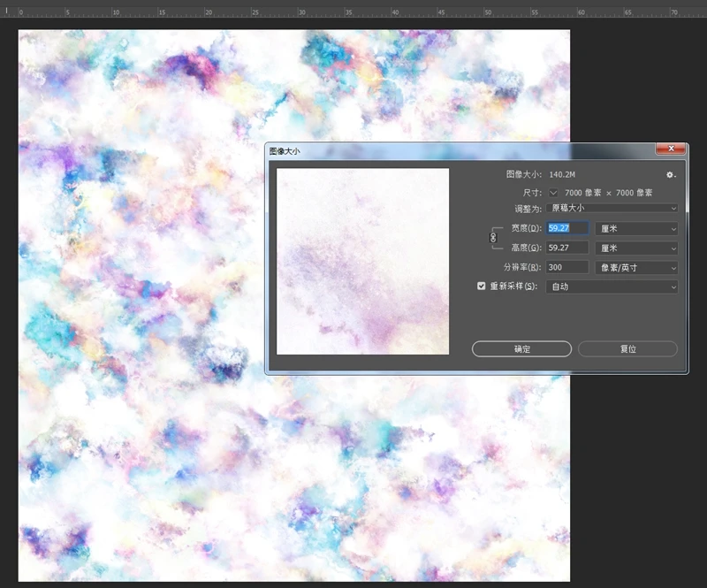Uncheck the 重新采样 checkbox
This screenshot has height=588, width=707.
click(482, 286)
